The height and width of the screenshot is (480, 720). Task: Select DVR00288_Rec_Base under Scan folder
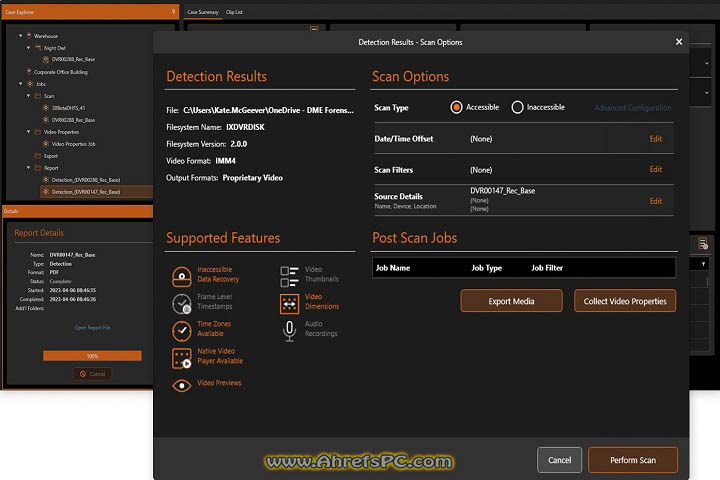pyautogui.click(x=73, y=120)
